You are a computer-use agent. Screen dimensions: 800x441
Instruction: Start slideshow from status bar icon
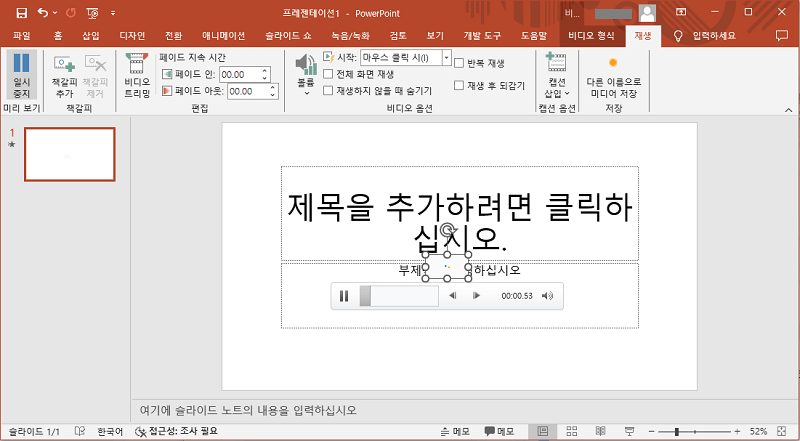tap(630, 431)
